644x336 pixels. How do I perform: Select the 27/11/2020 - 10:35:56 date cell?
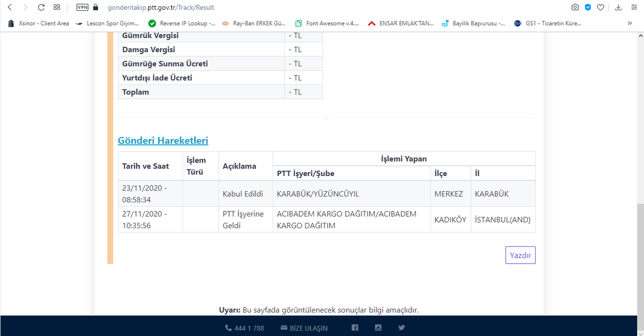coord(150,220)
